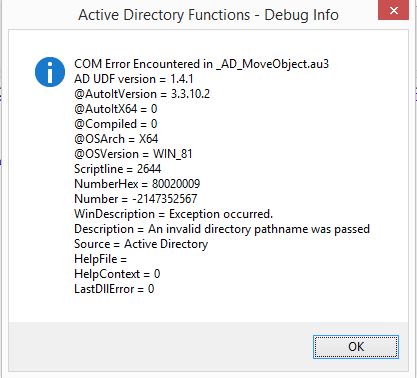Click the blue information icon
The image size is (417, 378).
coord(50,72)
